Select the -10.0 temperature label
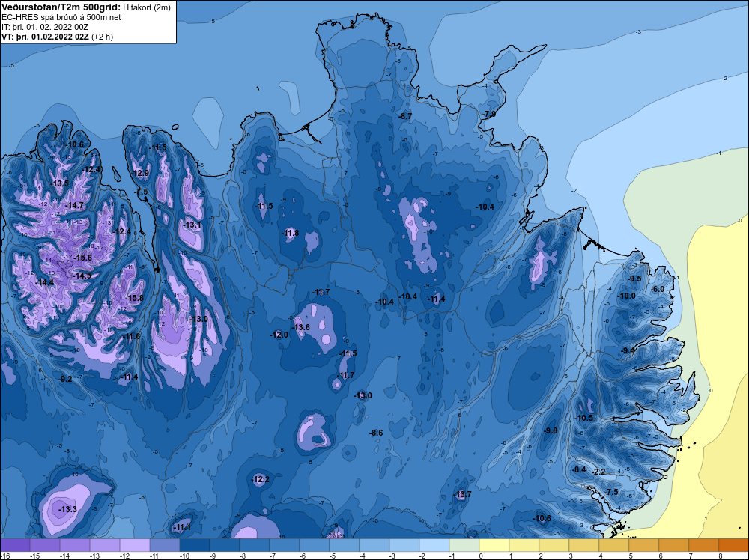The height and width of the screenshot is (560, 749). [x=627, y=296]
